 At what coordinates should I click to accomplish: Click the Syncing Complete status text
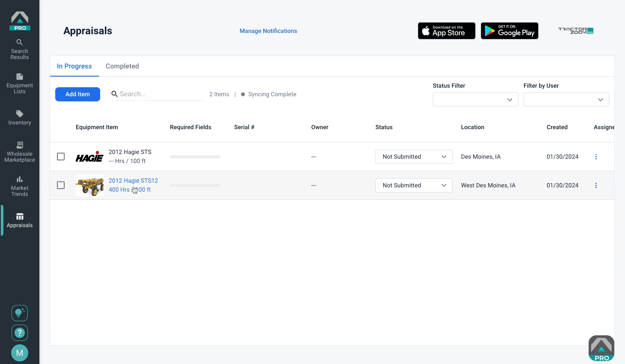(x=272, y=94)
